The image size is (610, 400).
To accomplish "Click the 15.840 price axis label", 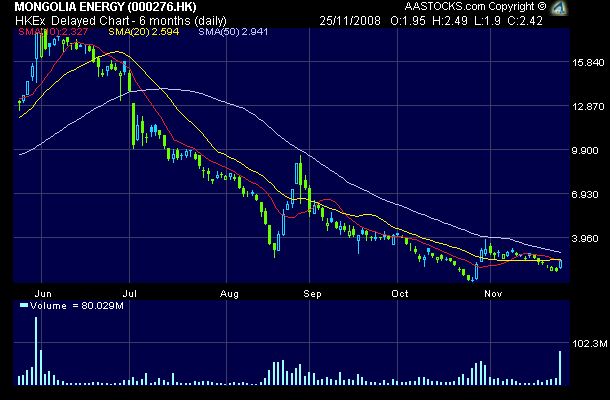I will point(588,63).
